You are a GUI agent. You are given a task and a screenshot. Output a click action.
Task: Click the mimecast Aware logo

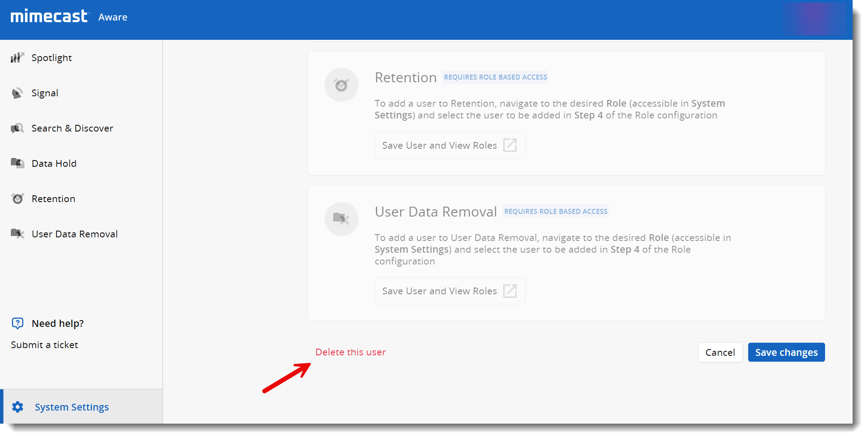pyautogui.click(x=69, y=17)
